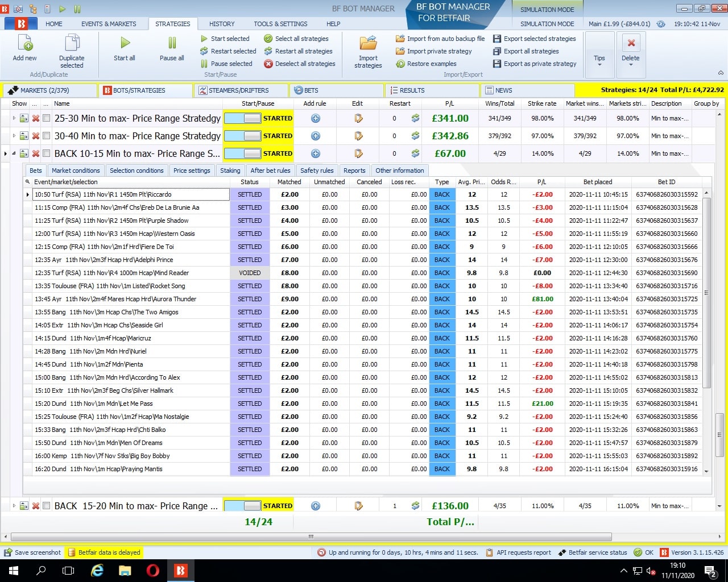Switch to EVENTS & MARKETS tab
The image size is (728, 582).
(x=109, y=24)
